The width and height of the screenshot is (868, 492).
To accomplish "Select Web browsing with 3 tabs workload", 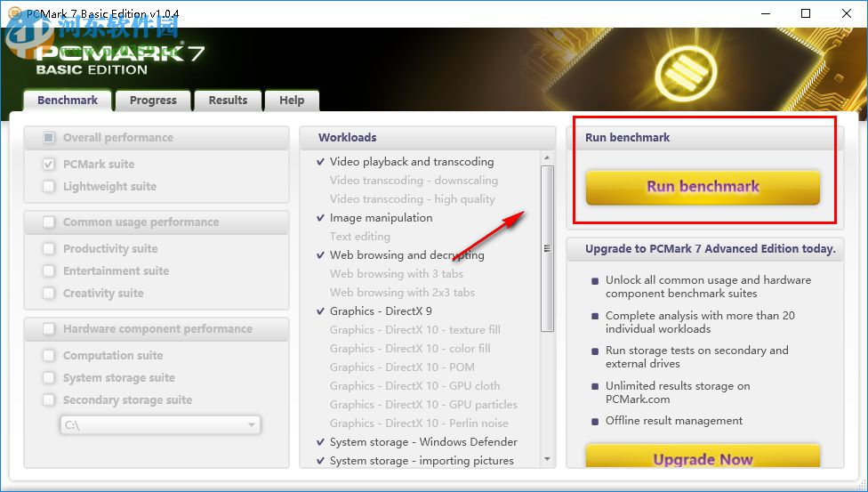I will [397, 274].
